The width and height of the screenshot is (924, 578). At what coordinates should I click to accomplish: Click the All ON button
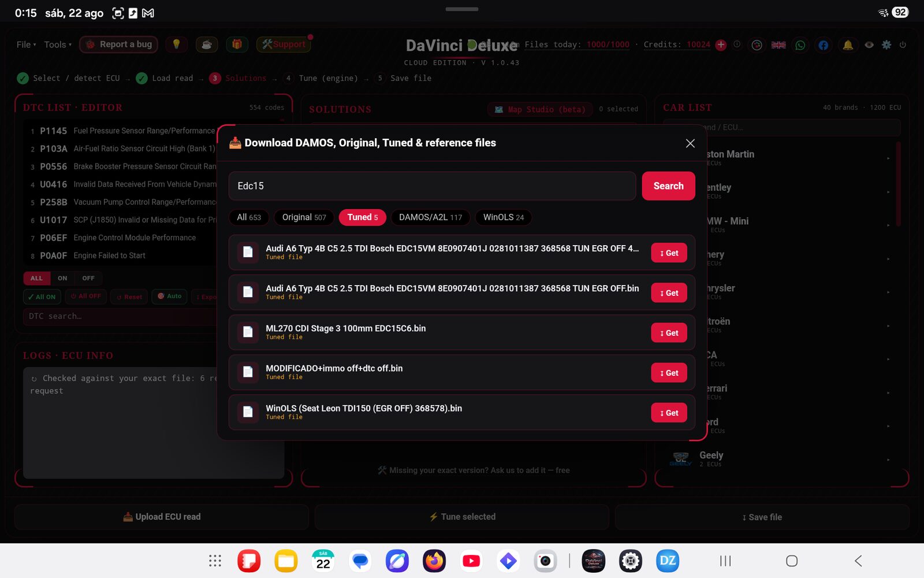(x=42, y=297)
